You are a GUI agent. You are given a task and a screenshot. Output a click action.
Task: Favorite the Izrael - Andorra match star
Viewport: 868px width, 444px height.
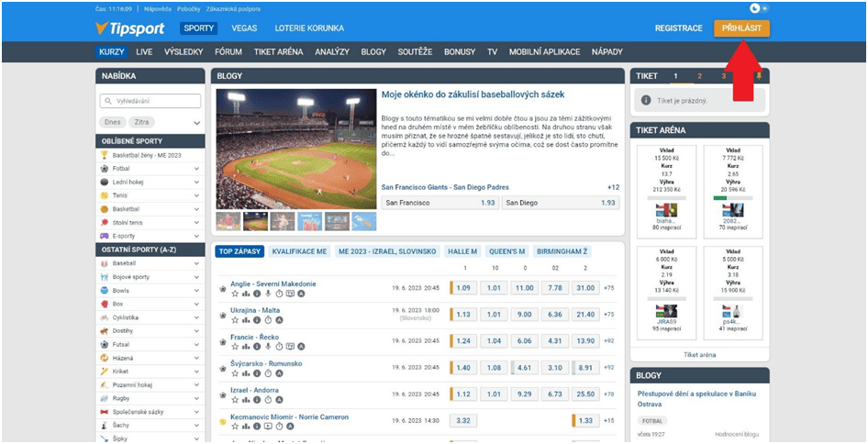(x=235, y=400)
